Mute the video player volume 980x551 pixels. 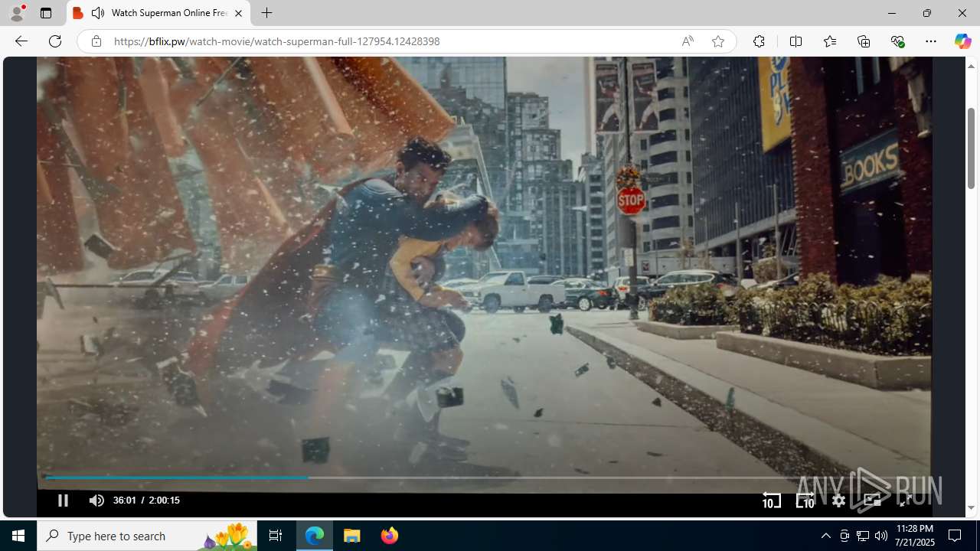tap(96, 500)
